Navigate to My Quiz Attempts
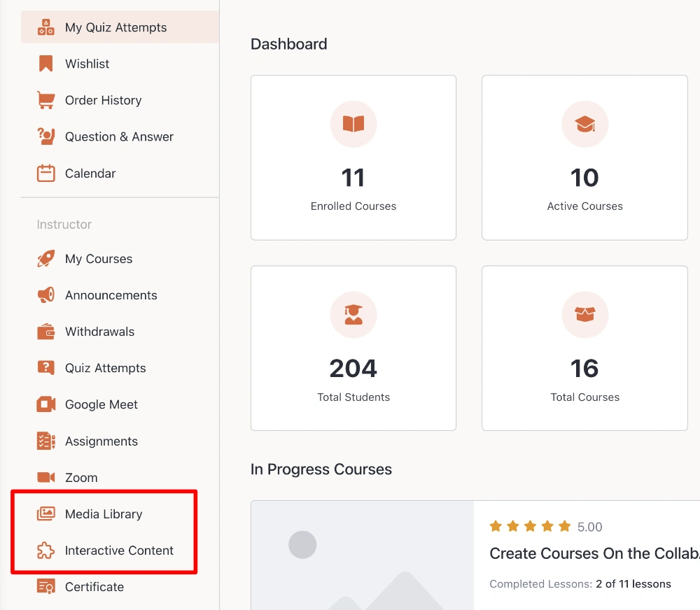 click(x=115, y=27)
